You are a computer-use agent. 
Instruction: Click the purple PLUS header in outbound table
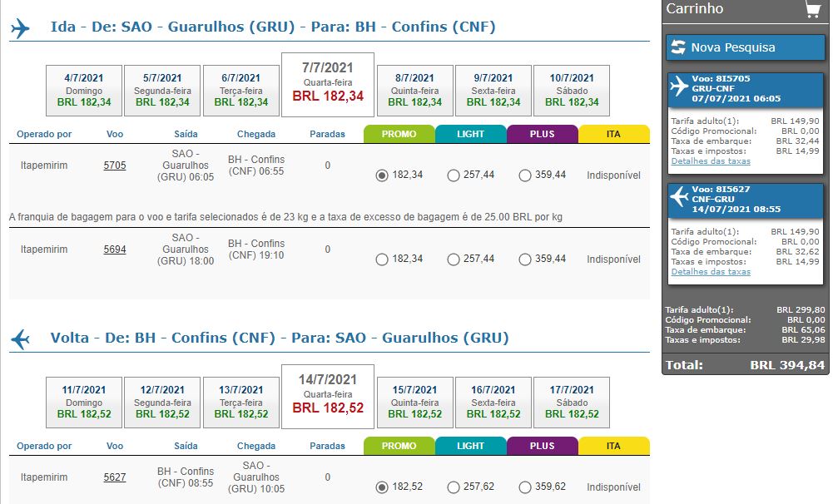pyautogui.click(x=542, y=134)
